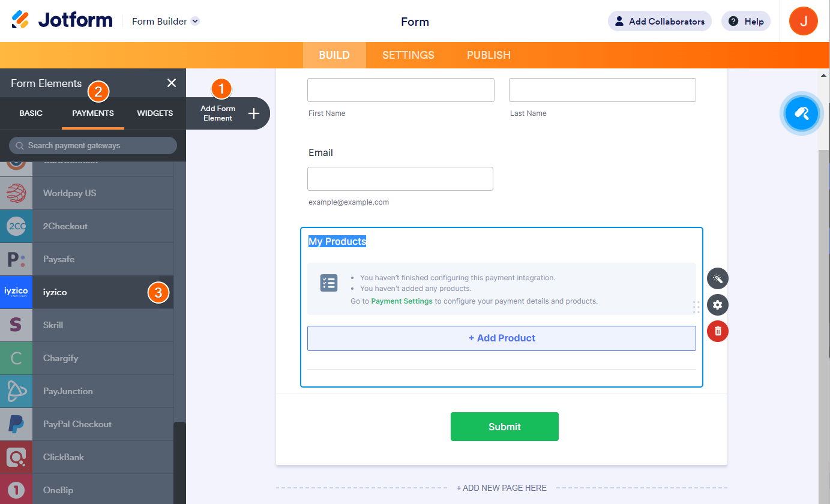The image size is (830, 504).
Task: Switch to the BUILD tab
Action: (x=334, y=55)
